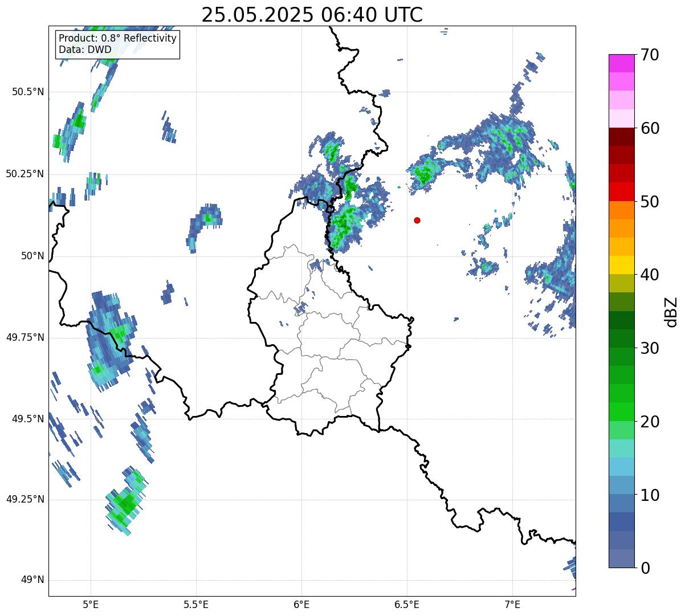Screen dimensions: 685x616
Task: Click the 5°E longitude label
Action: click(91, 604)
